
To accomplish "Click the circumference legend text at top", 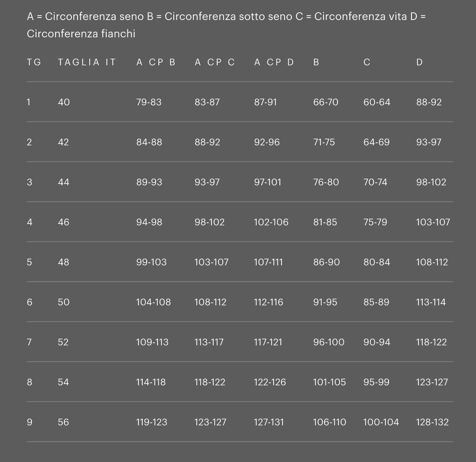I will [226, 25].
